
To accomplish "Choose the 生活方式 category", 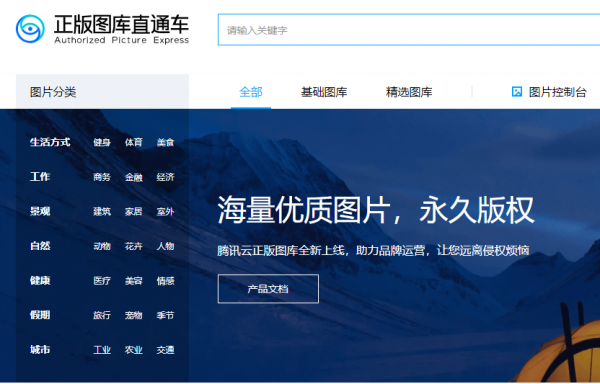I will click(50, 142).
